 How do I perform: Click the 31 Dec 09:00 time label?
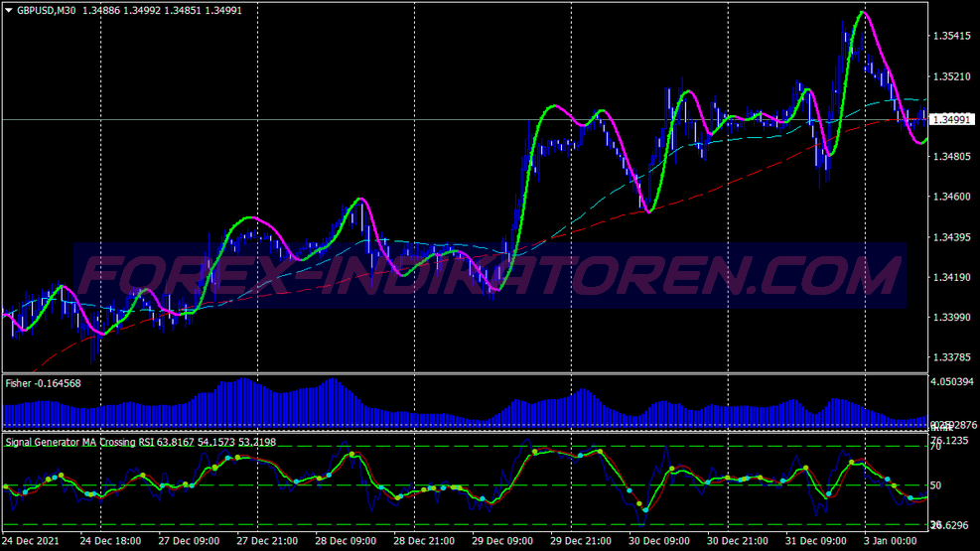816,541
